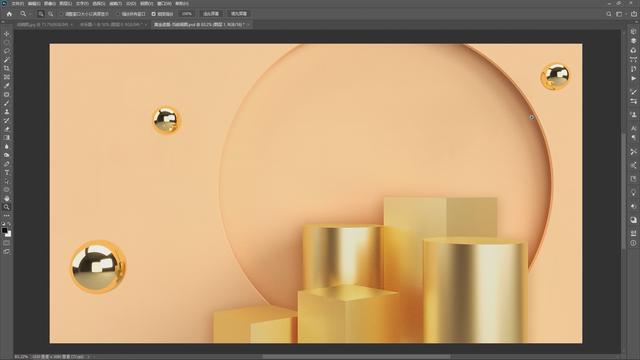The height and width of the screenshot is (360, 640).
Task: Open the Character panel icon
Action: tap(633, 129)
